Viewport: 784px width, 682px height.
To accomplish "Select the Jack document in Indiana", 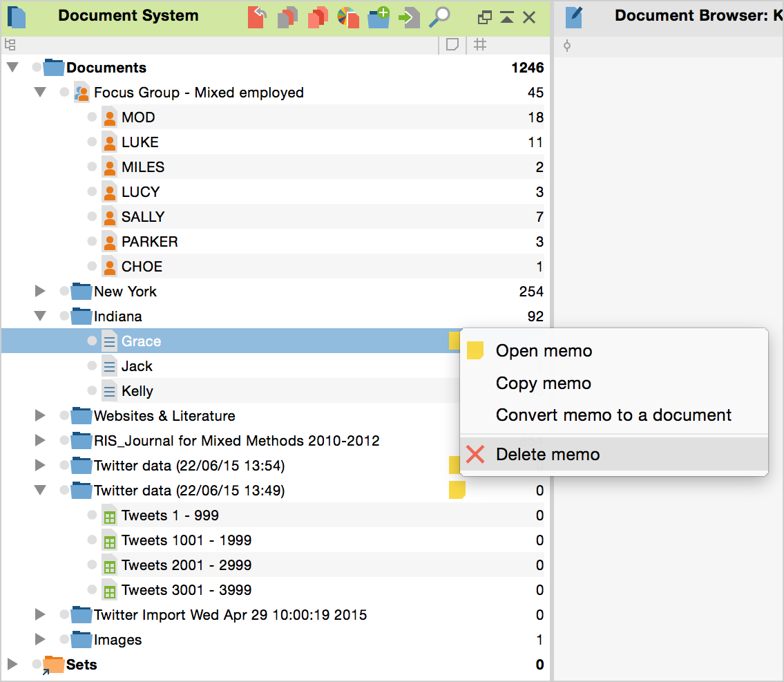I will [x=137, y=366].
